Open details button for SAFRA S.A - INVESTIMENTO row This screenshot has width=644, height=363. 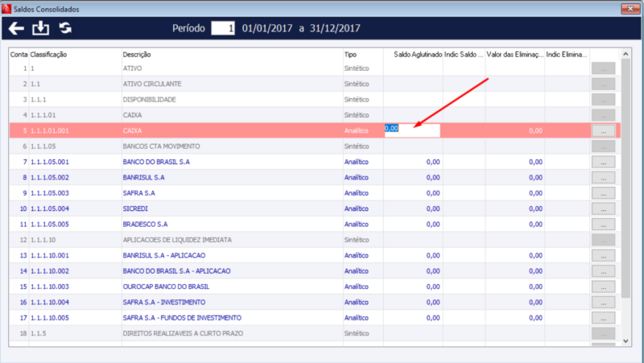coord(603,303)
